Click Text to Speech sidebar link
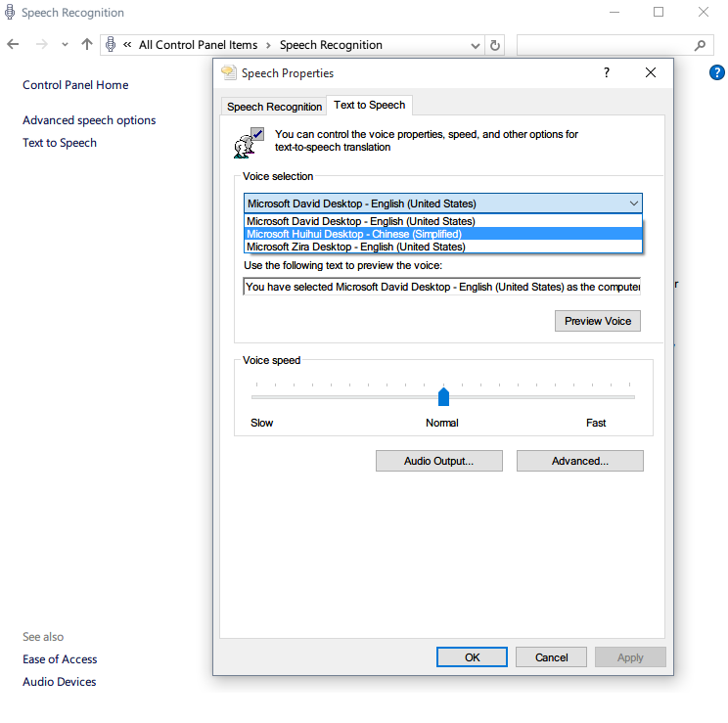Screen dimensions: 728x723 (x=60, y=143)
